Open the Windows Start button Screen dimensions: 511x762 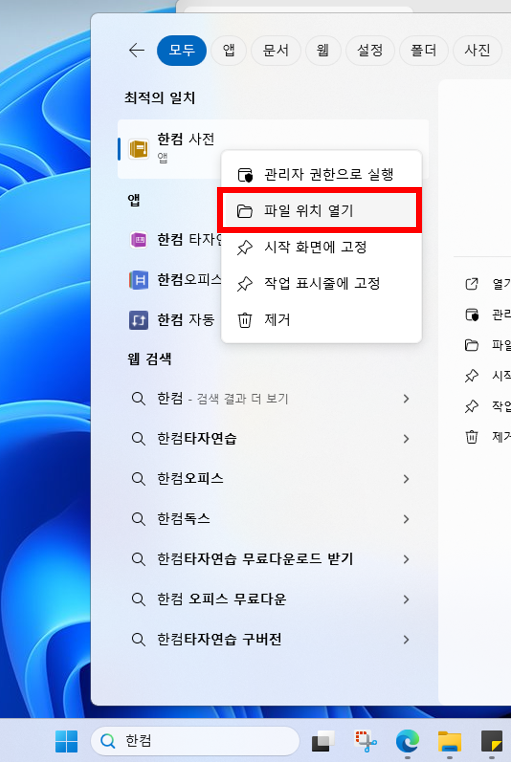point(67,741)
